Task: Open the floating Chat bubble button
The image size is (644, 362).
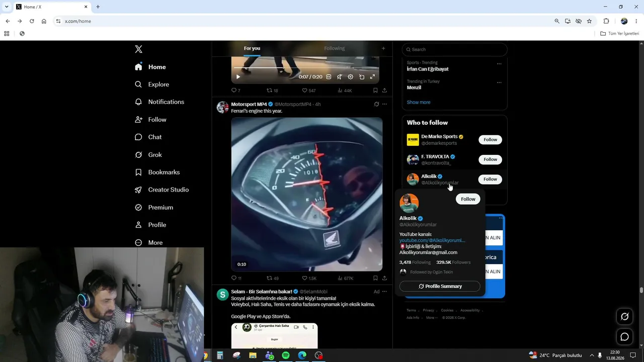Action: click(x=624, y=337)
